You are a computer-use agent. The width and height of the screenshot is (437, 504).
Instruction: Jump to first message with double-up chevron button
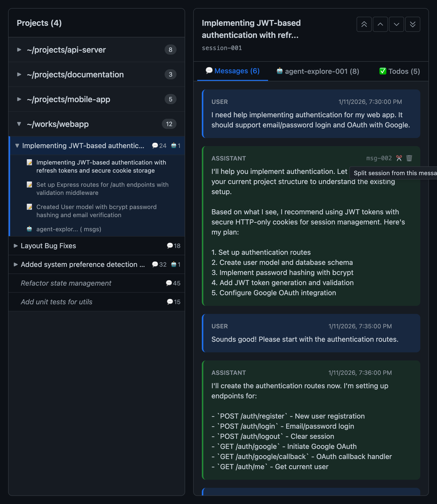(x=364, y=24)
